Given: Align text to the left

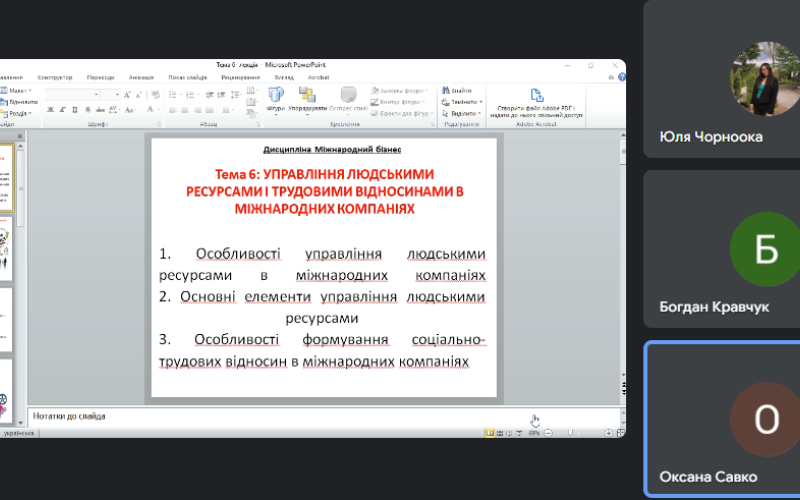Looking at the screenshot, I should pos(173,110).
